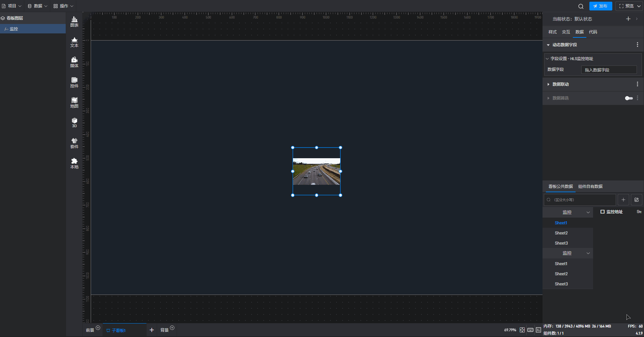The height and width of the screenshot is (337, 644).
Task: Click the 预览 preview button
Action: coord(626,6)
